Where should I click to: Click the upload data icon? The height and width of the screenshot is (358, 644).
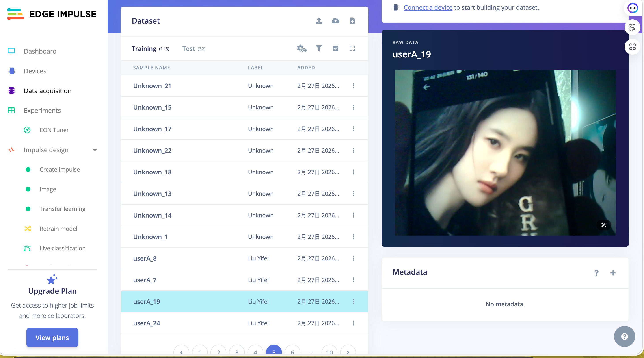[319, 21]
